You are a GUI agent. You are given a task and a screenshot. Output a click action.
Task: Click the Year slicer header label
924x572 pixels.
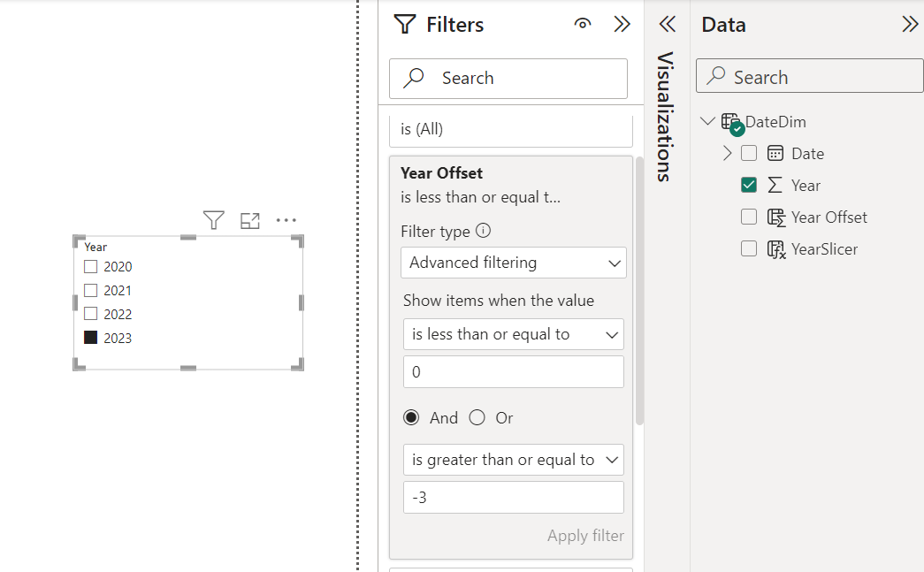pyautogui.click(x=95, y=247)
